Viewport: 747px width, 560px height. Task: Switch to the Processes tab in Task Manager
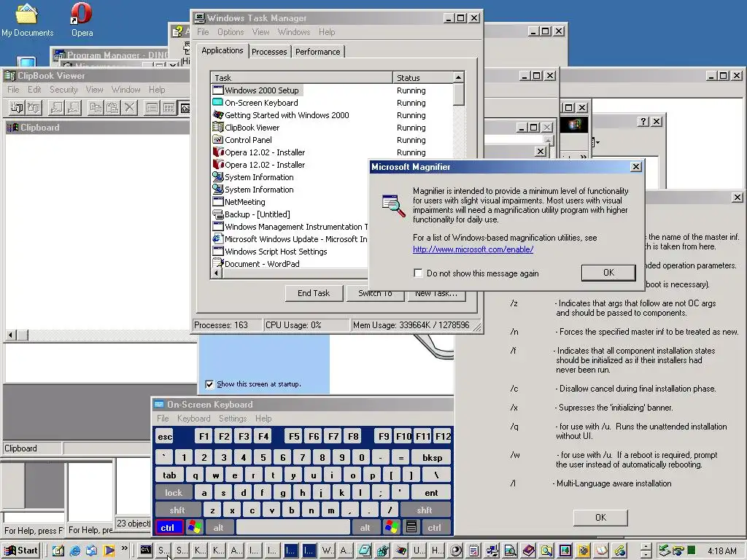[269, 52]
